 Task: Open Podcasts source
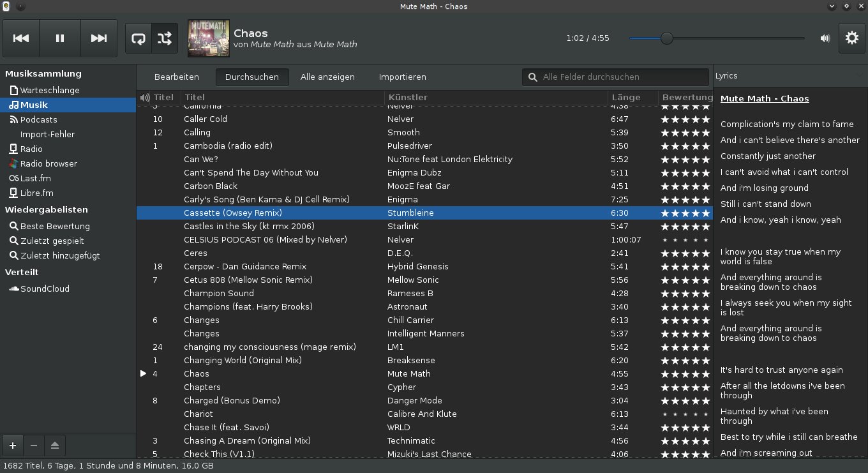(x=68, y=120)
